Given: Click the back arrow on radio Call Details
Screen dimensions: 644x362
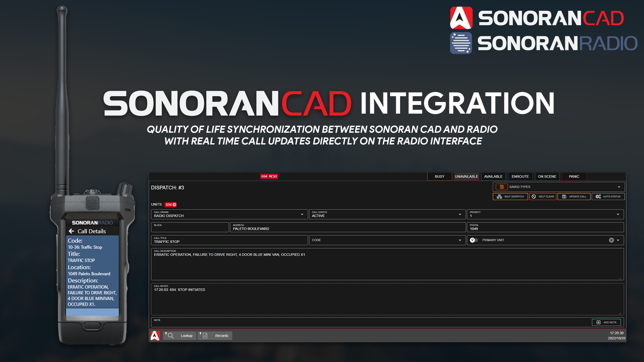Looking at the screenshot, I should [x=71, y=231].
